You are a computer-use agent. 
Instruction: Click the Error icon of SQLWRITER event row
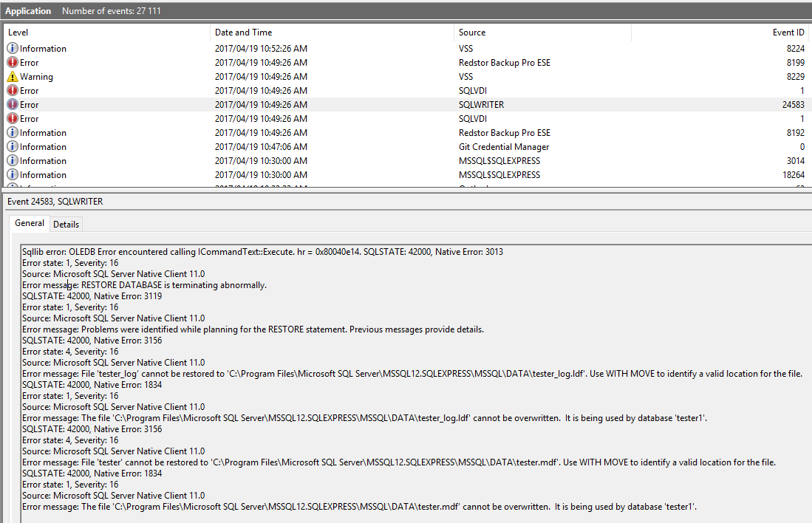pyautogui.click(x=13, y=105)
